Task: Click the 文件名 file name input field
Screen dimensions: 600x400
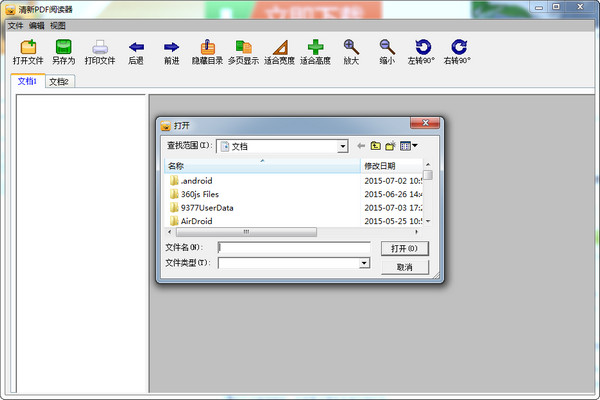Action: pyautogui.click(x=294, y=247)
